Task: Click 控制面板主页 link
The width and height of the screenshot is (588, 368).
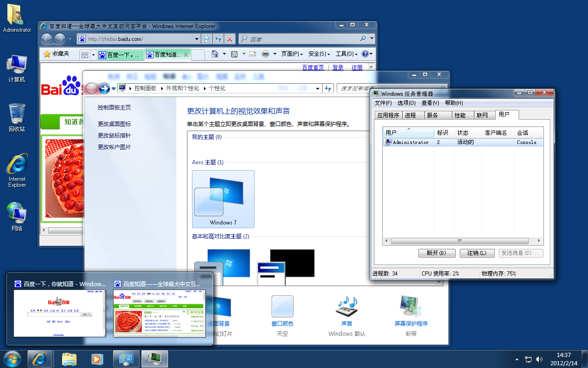Action: pos(114,107)
